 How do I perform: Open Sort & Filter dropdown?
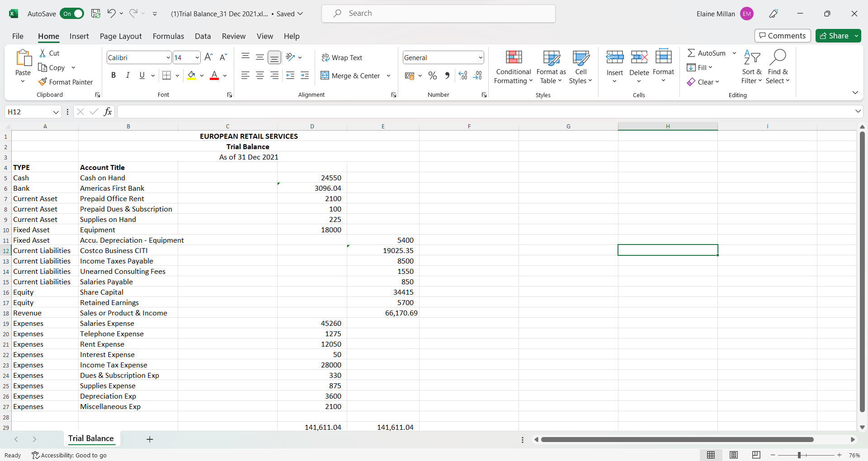point(752,76)
